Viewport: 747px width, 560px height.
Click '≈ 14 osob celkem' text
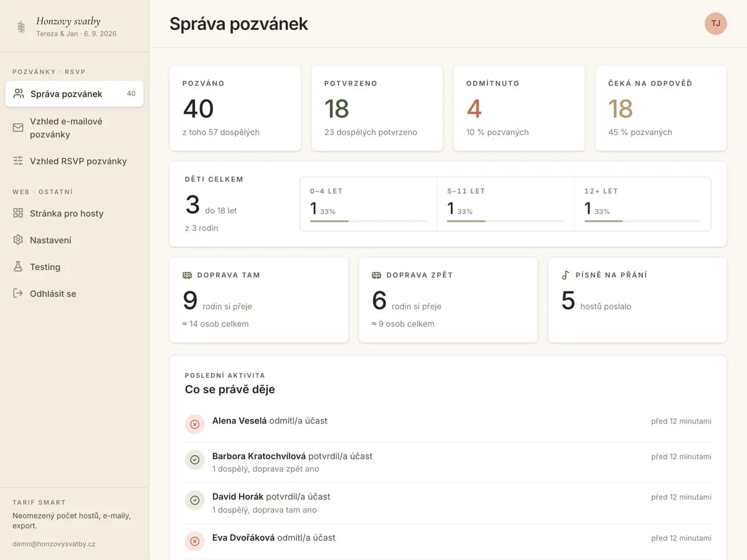coord(215,324)
